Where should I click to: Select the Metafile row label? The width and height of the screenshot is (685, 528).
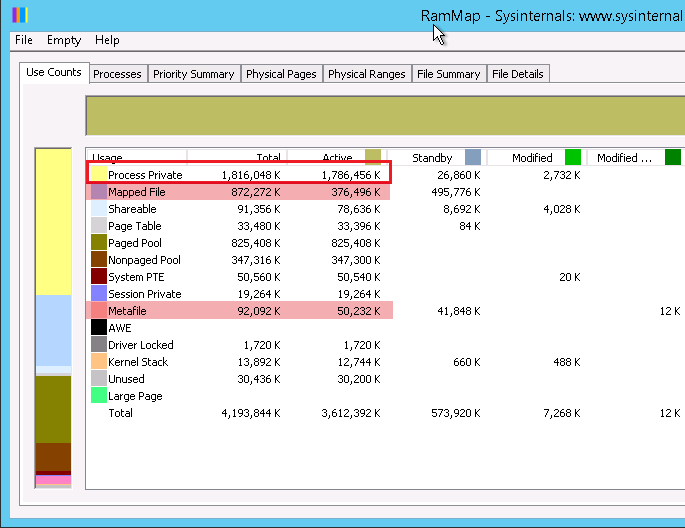pos(127,311)
